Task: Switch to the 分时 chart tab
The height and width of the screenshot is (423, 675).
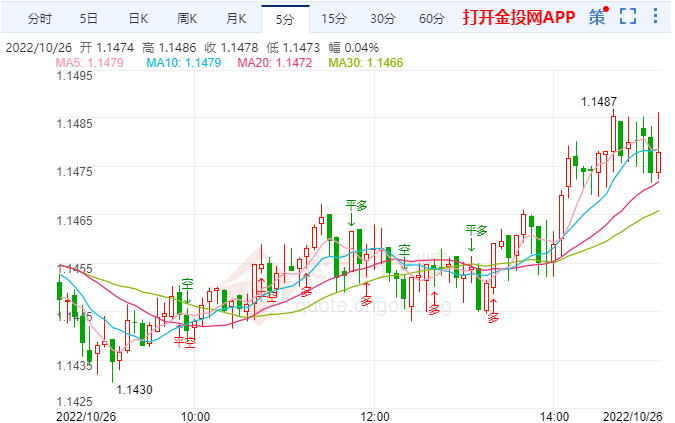Action: click(x=40, y=19)
